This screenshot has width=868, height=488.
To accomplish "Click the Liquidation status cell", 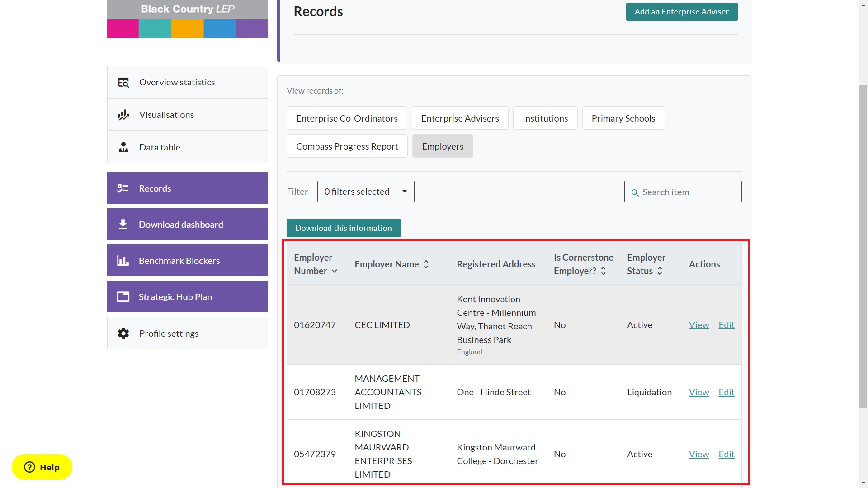I will click(x=650, y=392).
